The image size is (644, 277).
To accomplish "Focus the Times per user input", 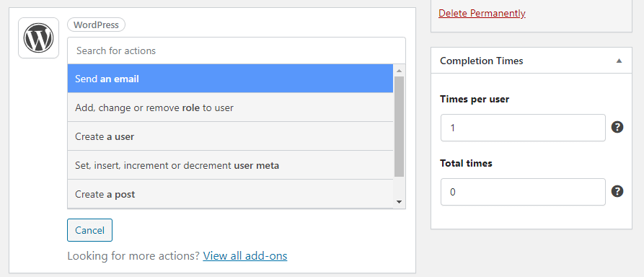I will click(x=523, y=128).
